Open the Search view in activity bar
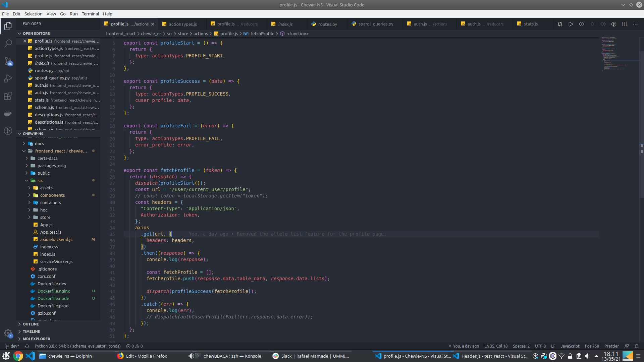Screen dimensions: 644x362 click(8, 44)
